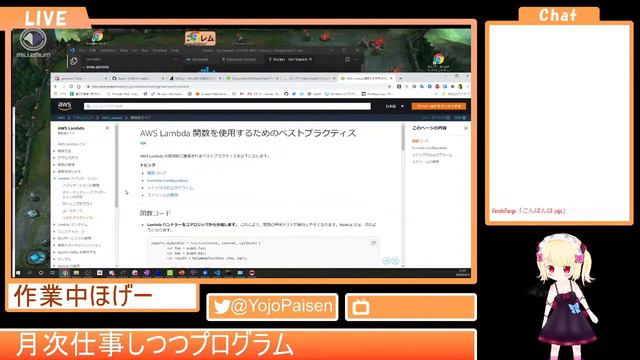This screenshot has width=640, height=360.
Task: Click the taskbar clock
Action: [x=462, y=273]
